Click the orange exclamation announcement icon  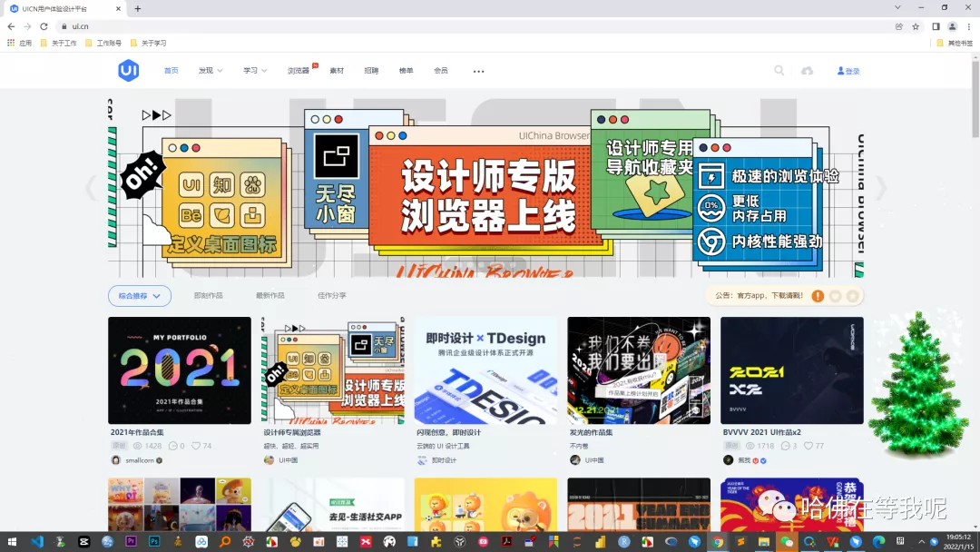818,296
